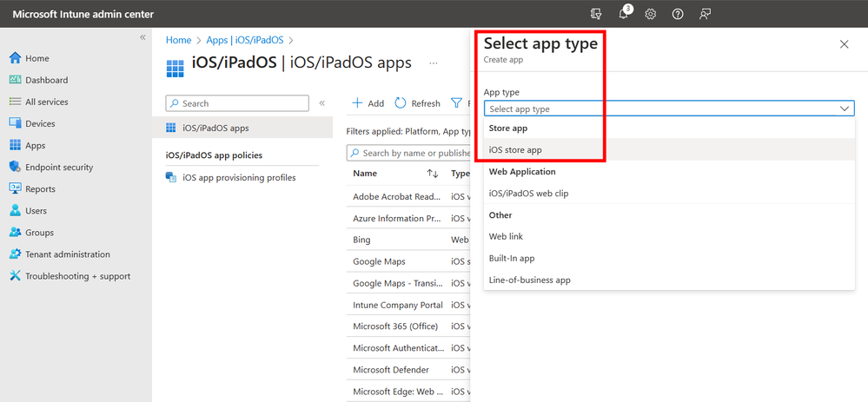Click the menu Search input field
868x402 pixels.
[237, 103]
